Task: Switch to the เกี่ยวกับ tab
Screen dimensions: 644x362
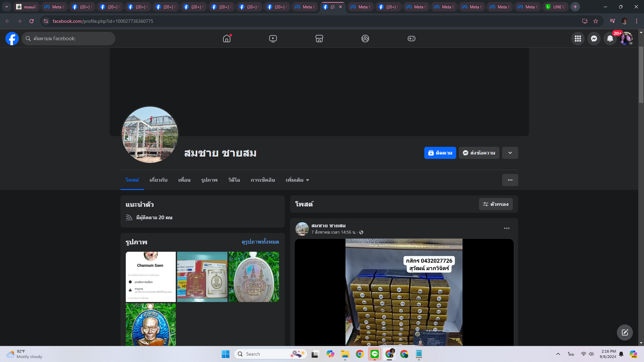Action: [158, 180]
